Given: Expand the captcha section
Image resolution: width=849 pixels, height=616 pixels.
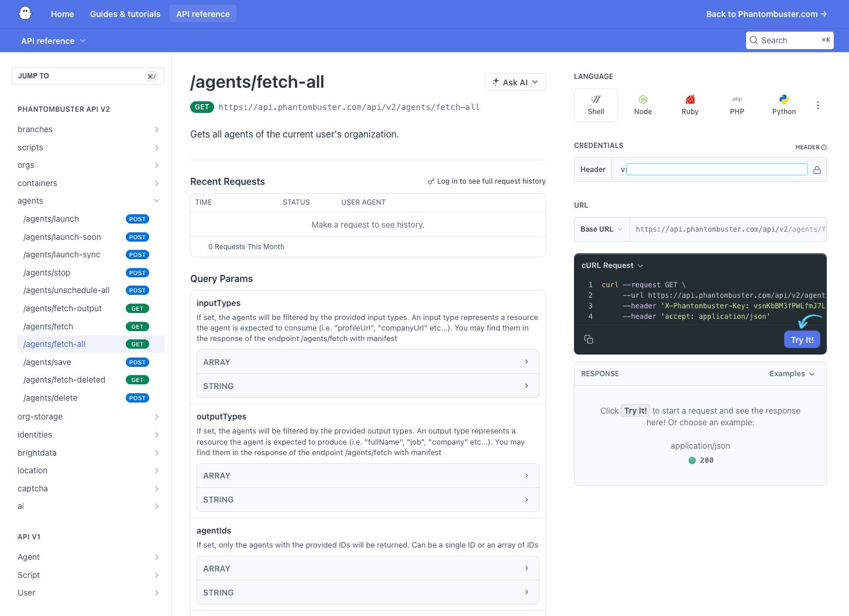Looking at the screenshot, I should 91,488.
